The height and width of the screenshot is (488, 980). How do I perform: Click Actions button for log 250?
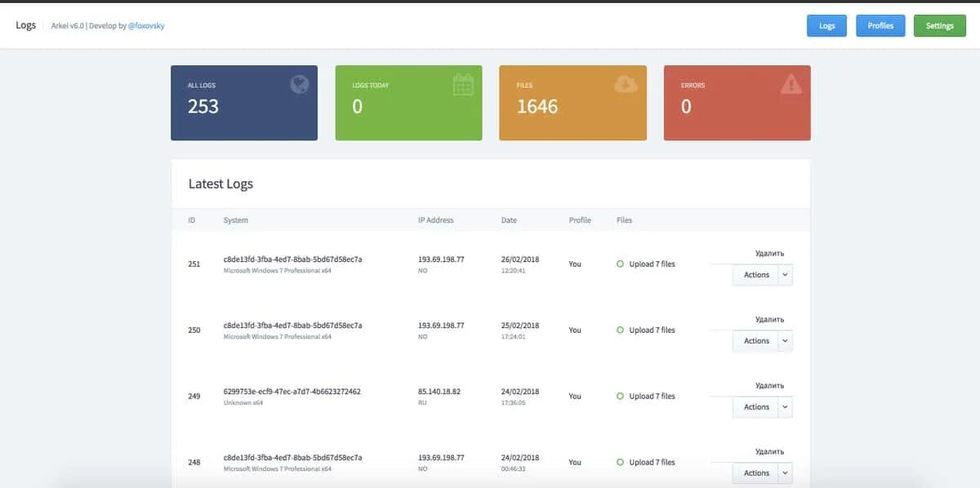(x=756, y=341)
